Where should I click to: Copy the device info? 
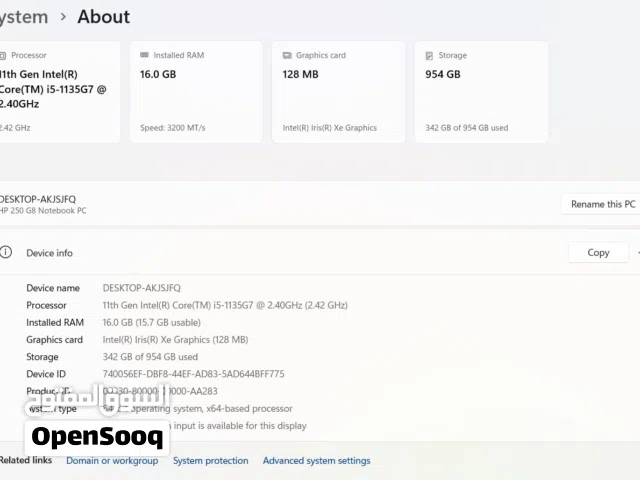click(x=598, y=253)
